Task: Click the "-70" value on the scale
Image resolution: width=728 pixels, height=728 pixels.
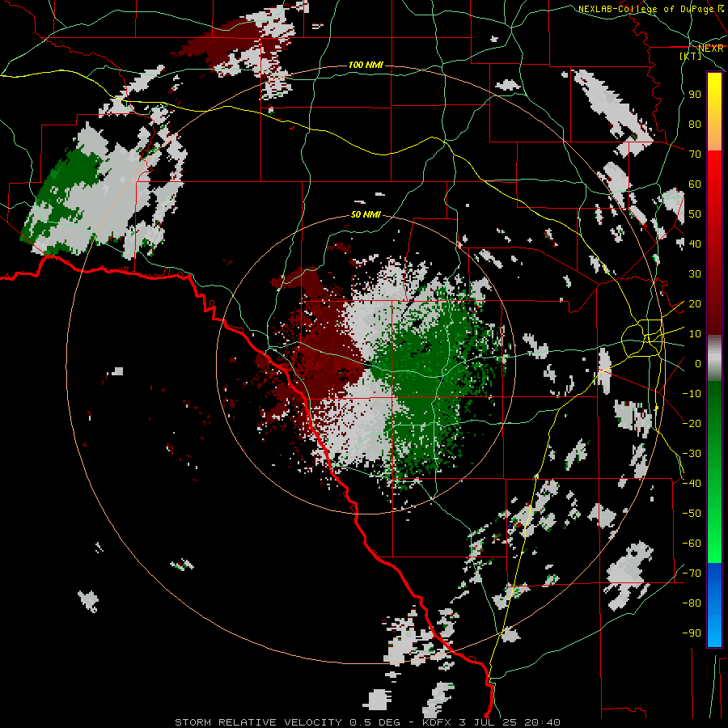Action: click(x=692, y=574)
